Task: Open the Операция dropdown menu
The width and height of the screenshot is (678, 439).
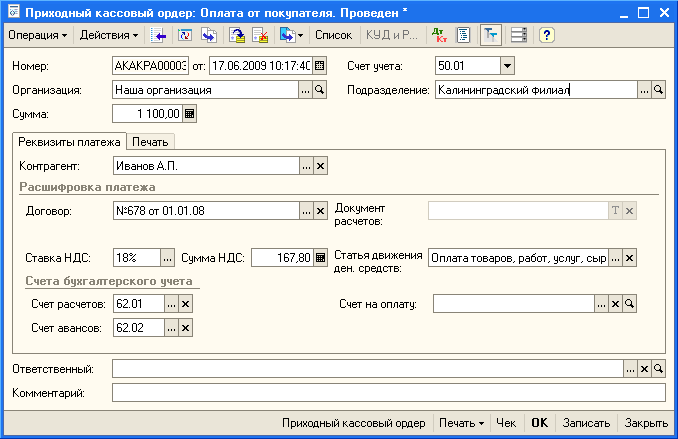Action: [x=38, y=35]
